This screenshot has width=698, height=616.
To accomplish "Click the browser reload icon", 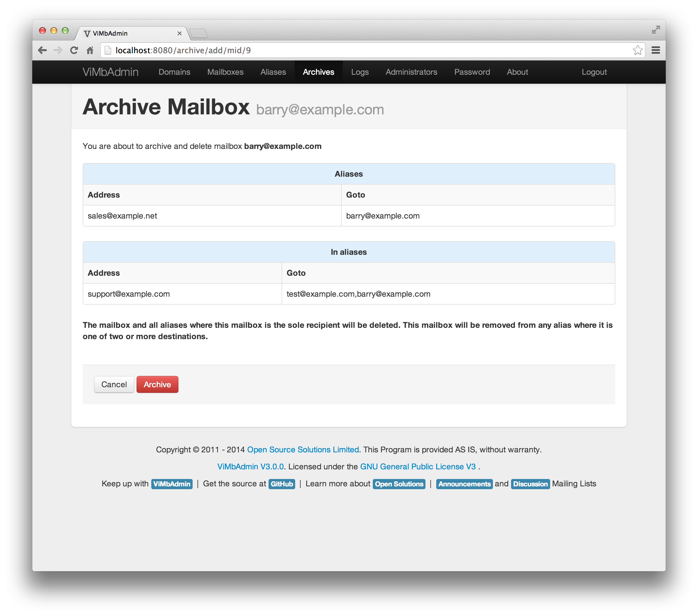I will pyautogui.click(x=74, y=50).
